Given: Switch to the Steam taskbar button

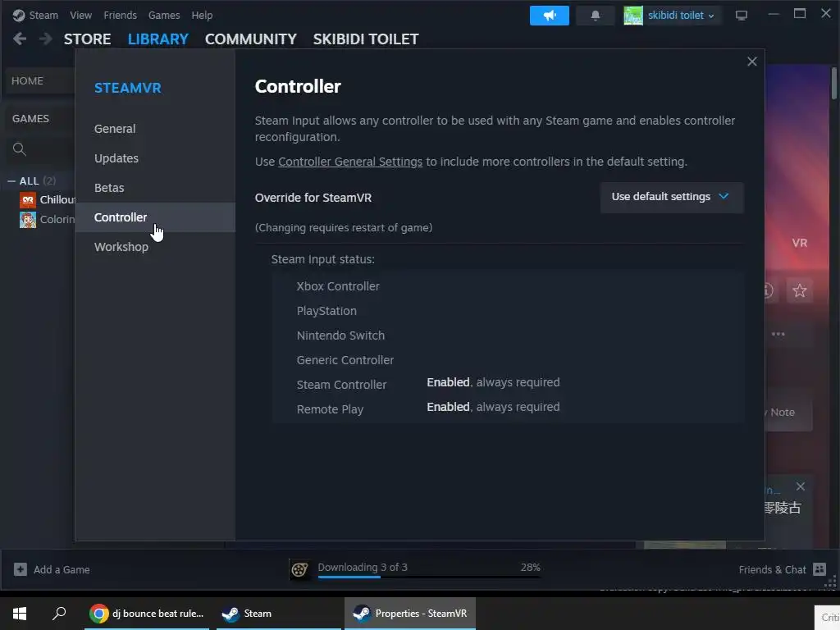Looking at the screenshot, I should coord(279,614).
